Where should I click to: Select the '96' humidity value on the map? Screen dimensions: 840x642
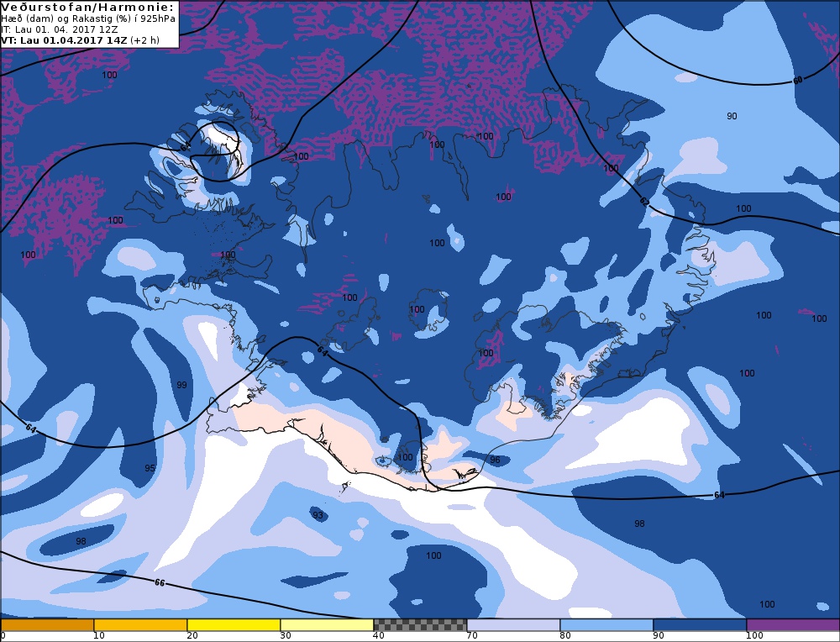(x=495, y=460)
